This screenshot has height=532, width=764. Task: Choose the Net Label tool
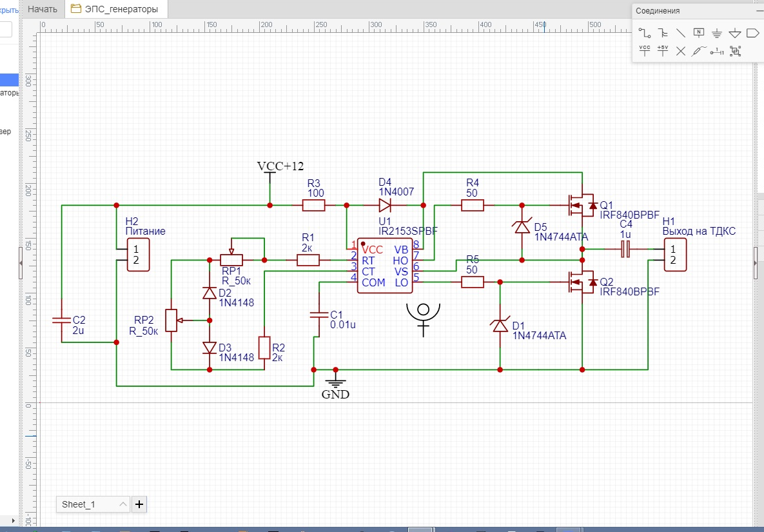[x=698, y=32]
